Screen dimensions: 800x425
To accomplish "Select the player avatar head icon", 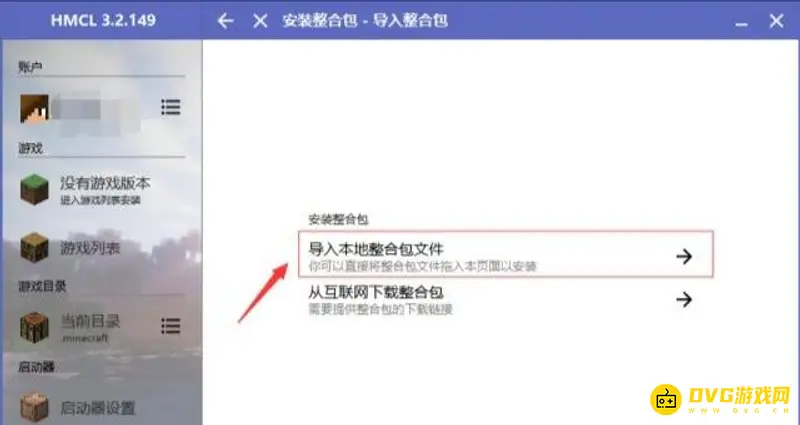I will point(35,108).
